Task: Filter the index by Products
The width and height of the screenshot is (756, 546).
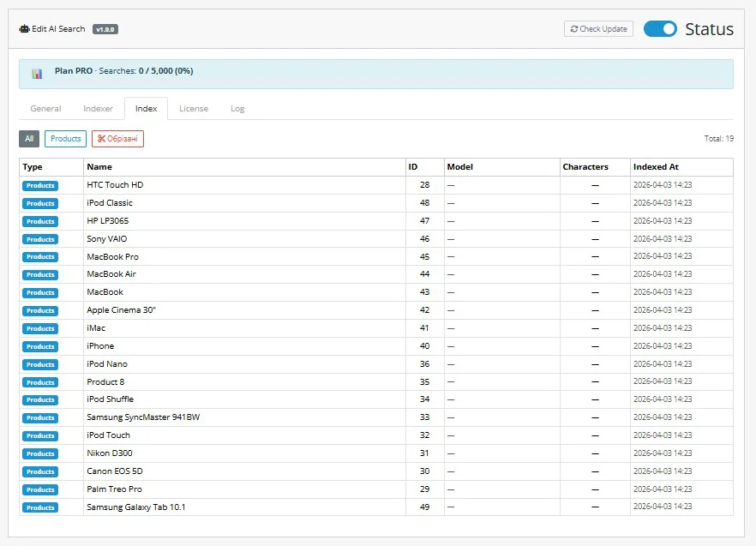Action: (65, 138)
